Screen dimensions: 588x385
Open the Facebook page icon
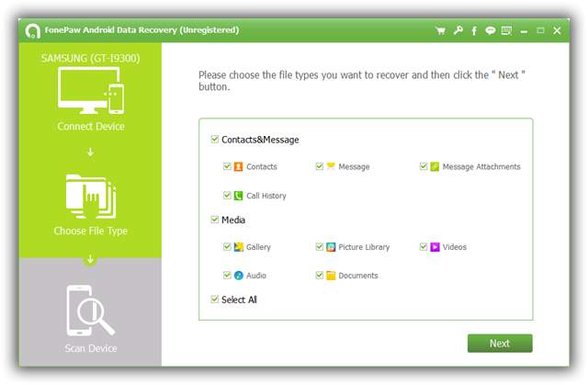[x=474, y=30]
